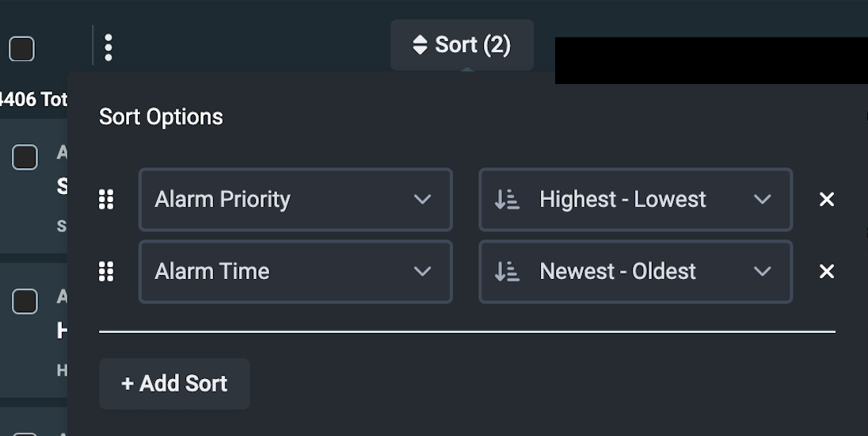Remove the Alarm Time sort rule
The width and height of the screenshot is (868, 436).
(x=826, y=272)
